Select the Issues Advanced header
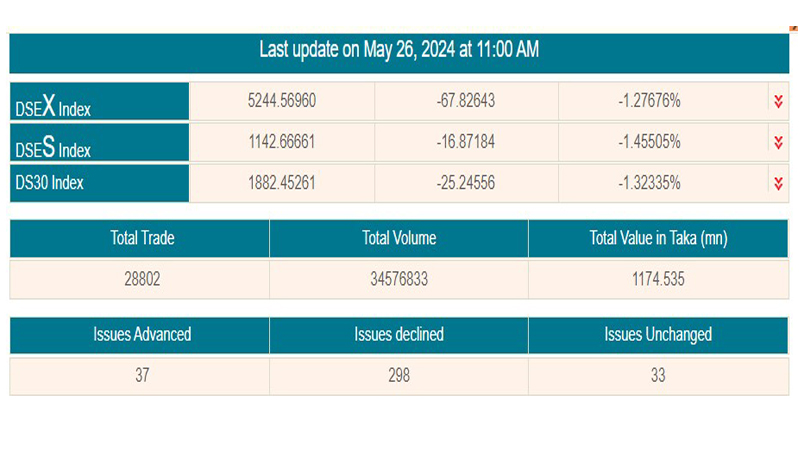 point(140,335)
